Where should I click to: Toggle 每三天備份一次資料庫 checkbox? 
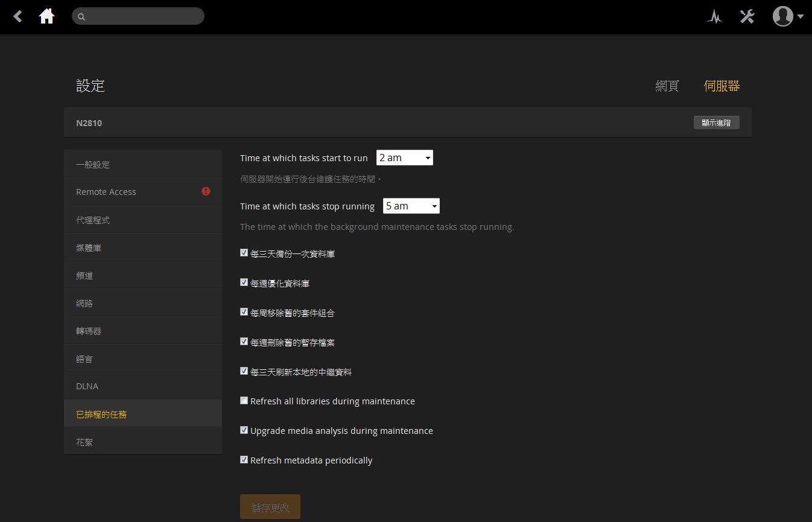tap(244, 253)
